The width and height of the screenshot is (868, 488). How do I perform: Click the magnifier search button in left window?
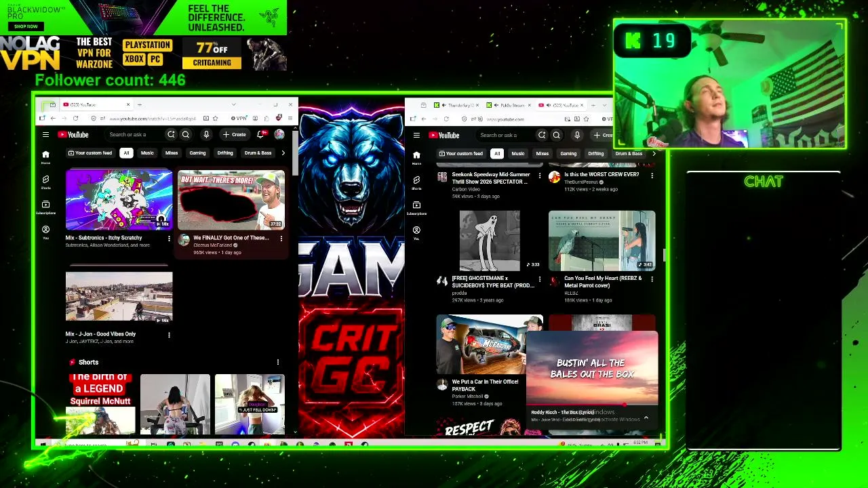[x=186, y=135]
